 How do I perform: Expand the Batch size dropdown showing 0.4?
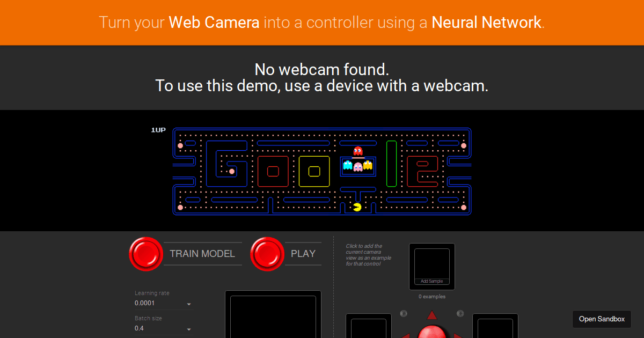[163, 328]
